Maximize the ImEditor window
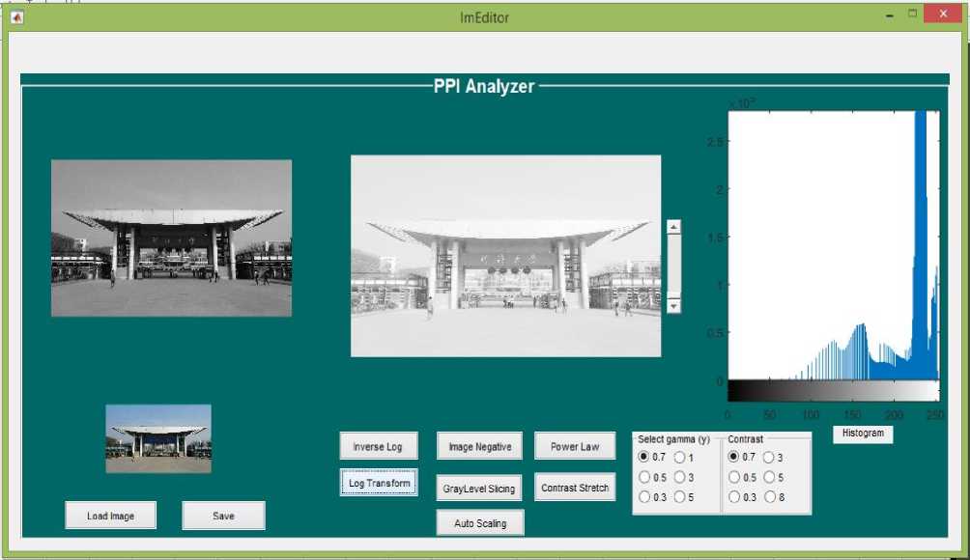 click(912, 14)
